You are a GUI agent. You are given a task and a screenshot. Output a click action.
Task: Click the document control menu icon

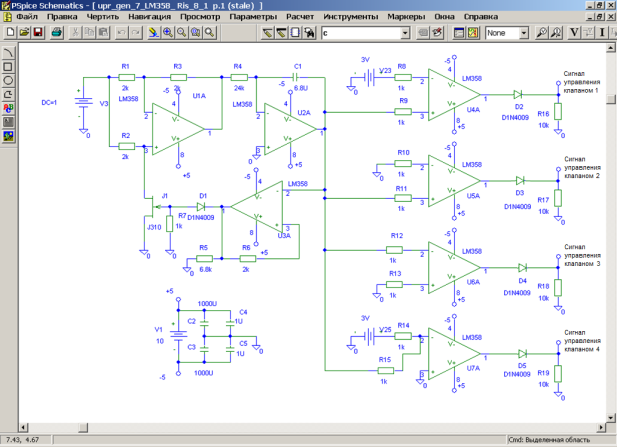[x=7, y=17]
